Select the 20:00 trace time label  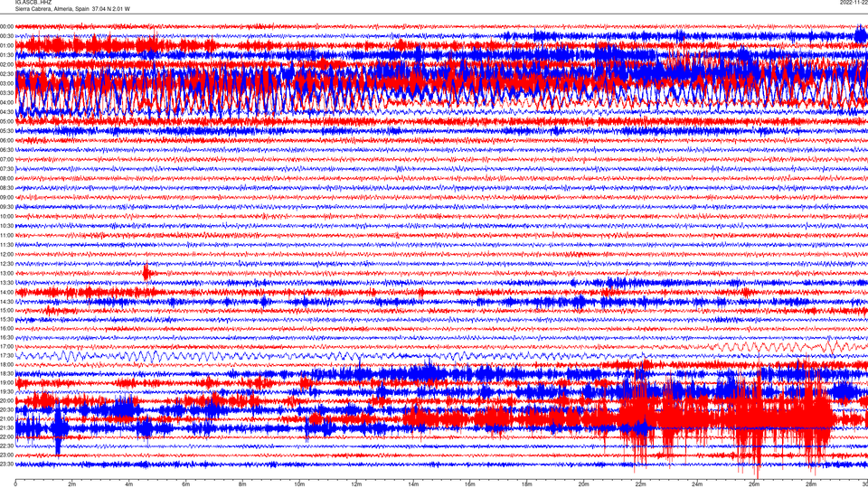pyautogui.click(x=6, y=400)
